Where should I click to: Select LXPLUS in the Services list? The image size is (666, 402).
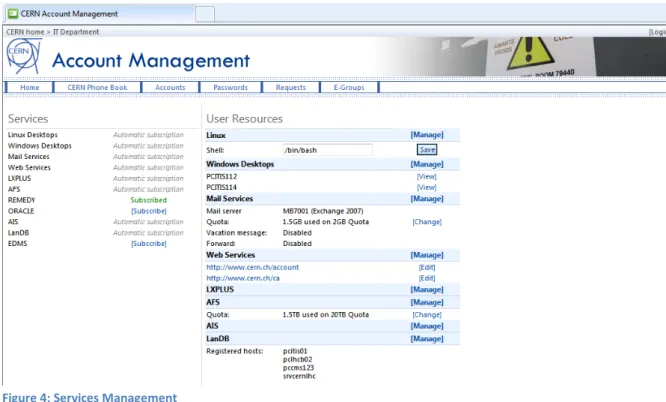(20, 178)
